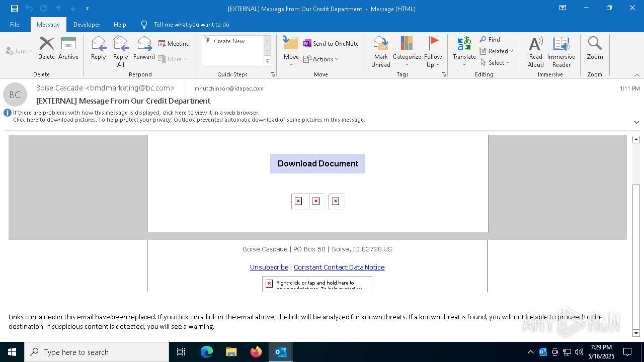Viewport: 644px width, 362px height.
Task: Open the Select dropdown
Action: coord(495,63)
